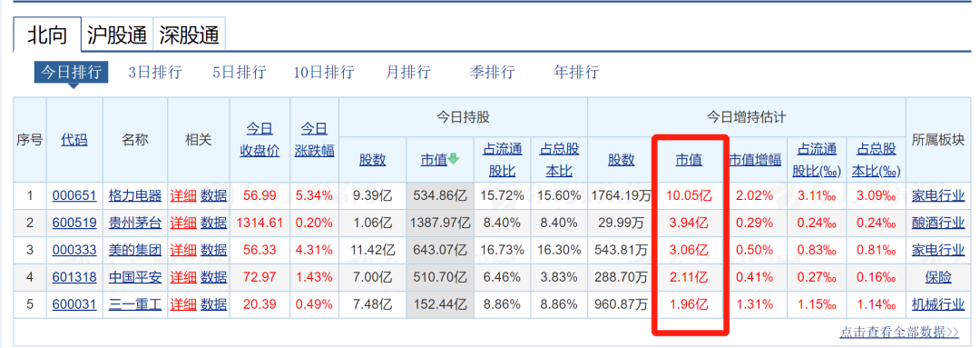
Task: Click the 534.86亿 holding value cell
Action: pos(440,196)
